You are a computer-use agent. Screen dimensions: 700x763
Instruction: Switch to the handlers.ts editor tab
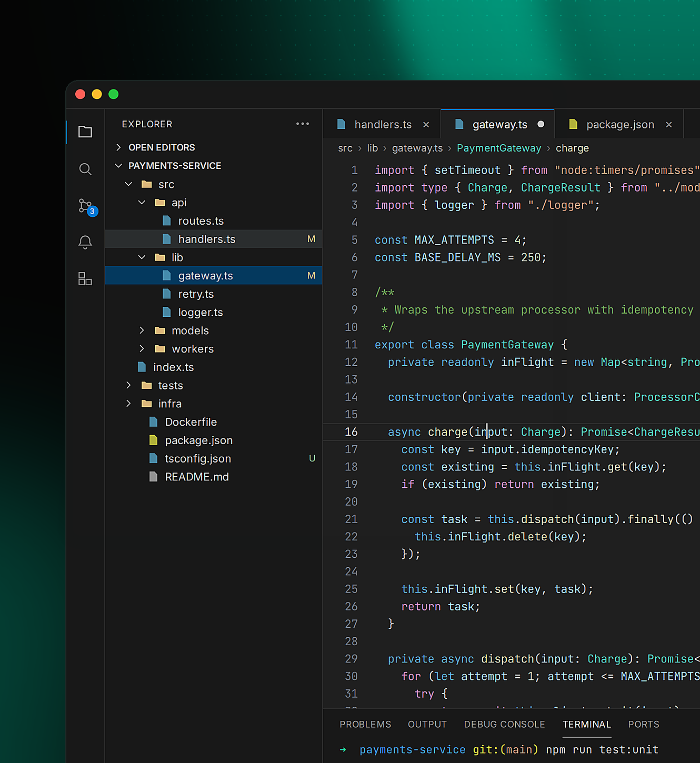click(383, 124)
